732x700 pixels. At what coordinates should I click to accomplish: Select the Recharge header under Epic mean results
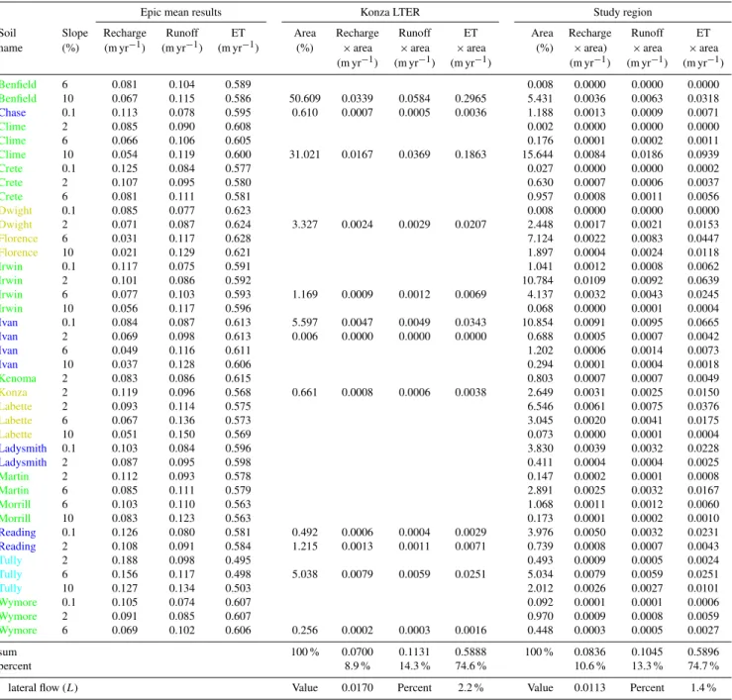tap(125, 41)
